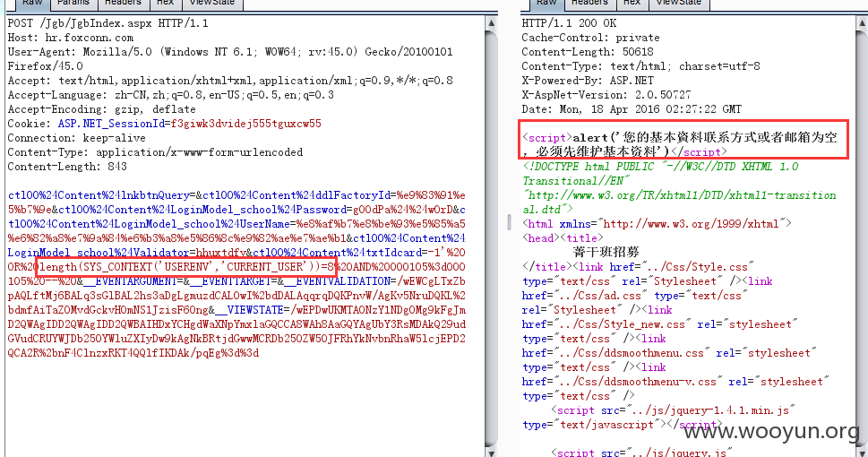Click the Content-Length: 843 header
868x457 pixels.
point(67,167)
